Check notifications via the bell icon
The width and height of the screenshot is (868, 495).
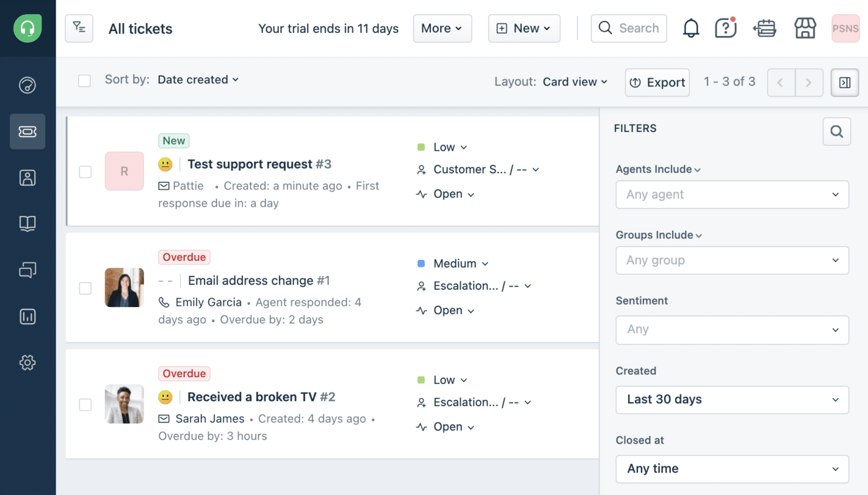pos(690,28)
